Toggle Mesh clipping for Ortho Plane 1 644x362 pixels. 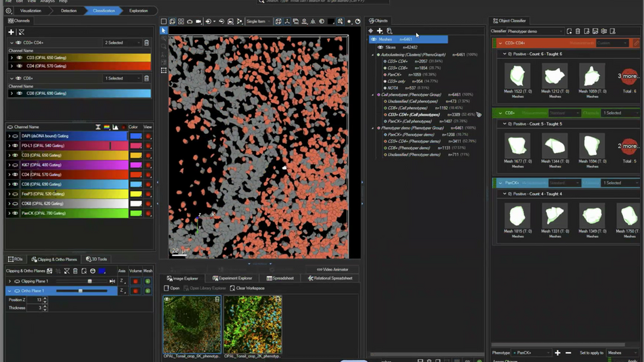click(x=148, y=290)
